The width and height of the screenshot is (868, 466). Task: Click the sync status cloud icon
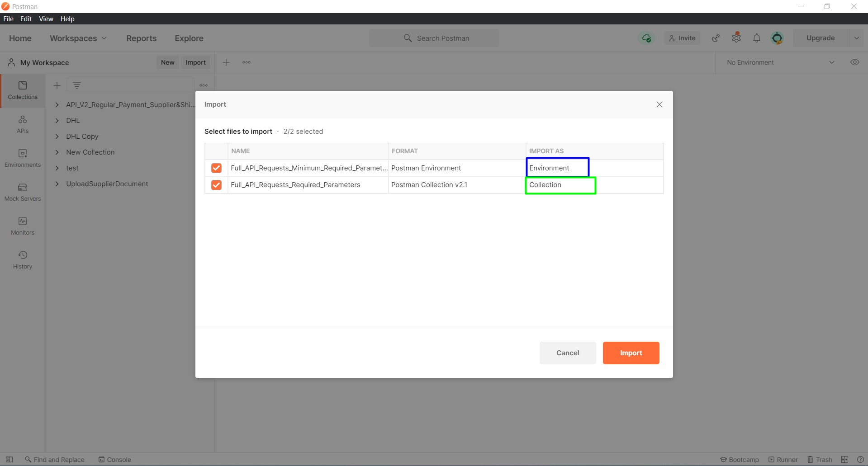coord(646,38)
